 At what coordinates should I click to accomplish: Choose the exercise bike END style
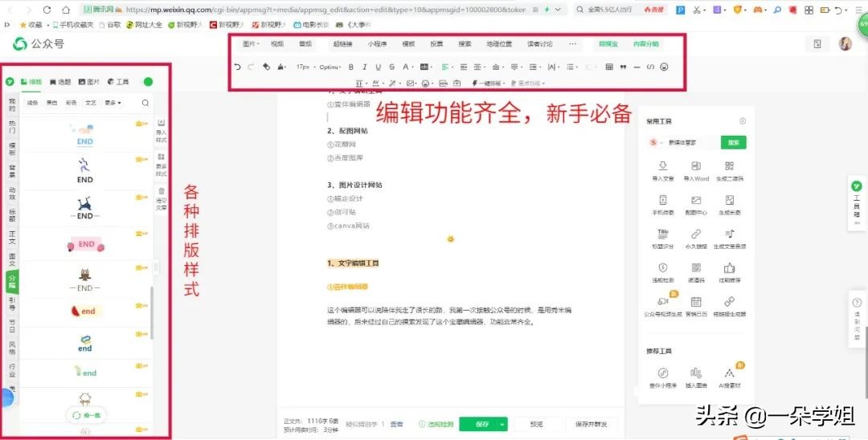click(84, 209)
